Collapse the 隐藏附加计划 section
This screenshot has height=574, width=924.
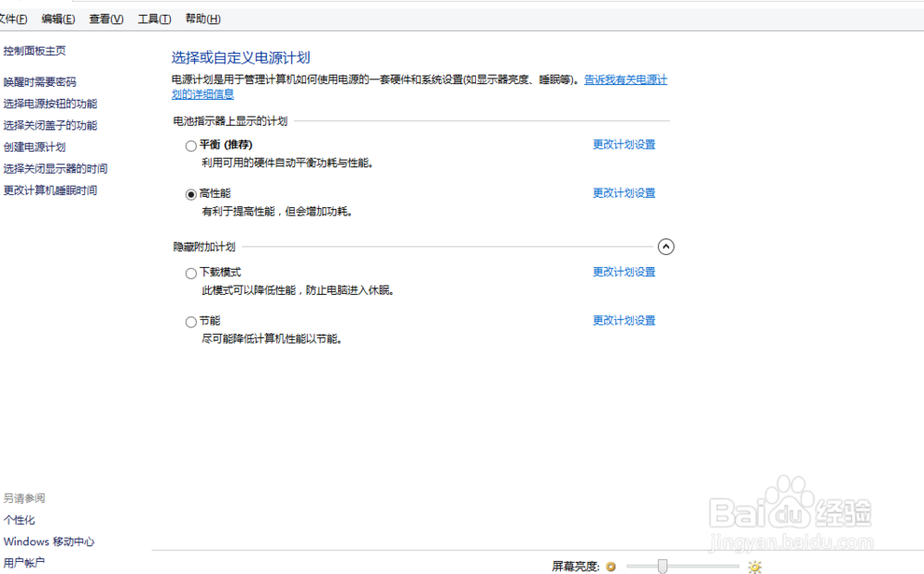pyautogui.click(x=666, y=247)
